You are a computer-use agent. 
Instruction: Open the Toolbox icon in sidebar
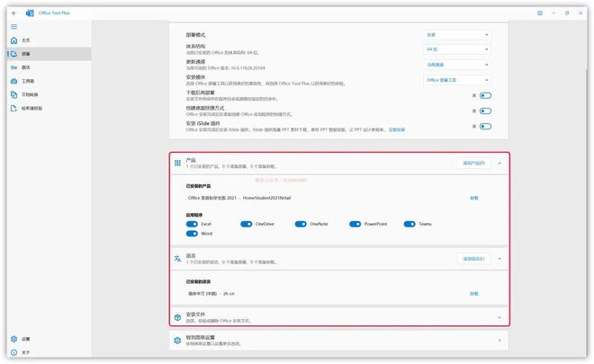click(x=13, y=81)
